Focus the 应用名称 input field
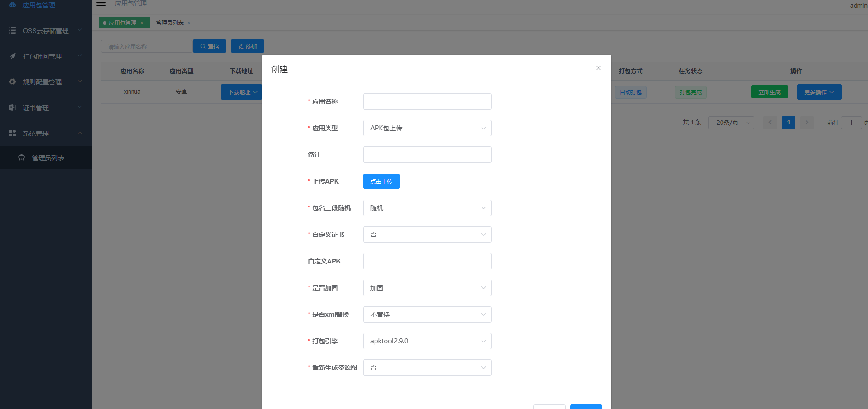 427,101
